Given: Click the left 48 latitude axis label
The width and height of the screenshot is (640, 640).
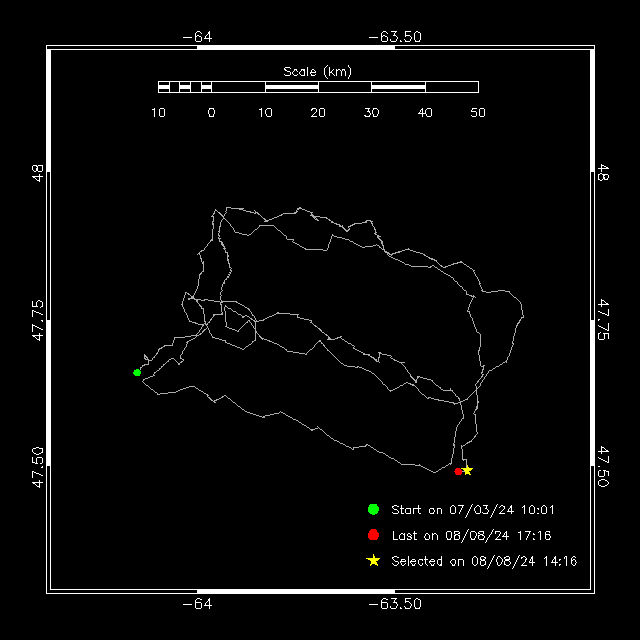Looking at the screenshot, I should pos(38,173).
